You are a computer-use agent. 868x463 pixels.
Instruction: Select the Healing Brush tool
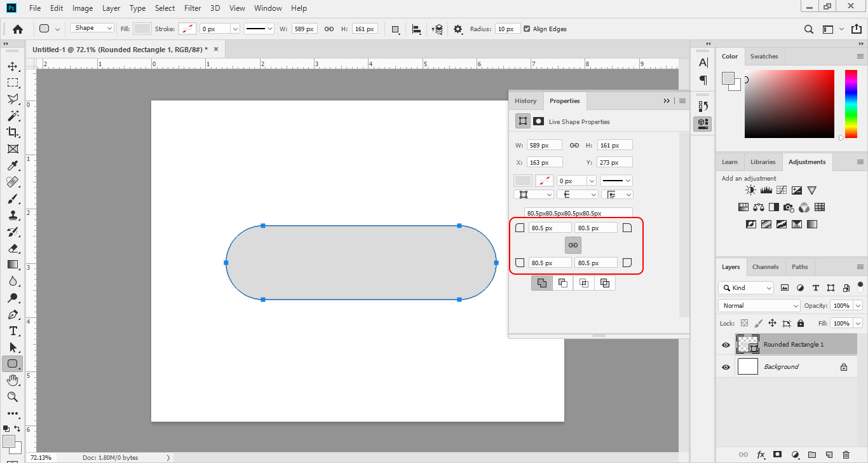pyautogui.click(x=12, y=182)
